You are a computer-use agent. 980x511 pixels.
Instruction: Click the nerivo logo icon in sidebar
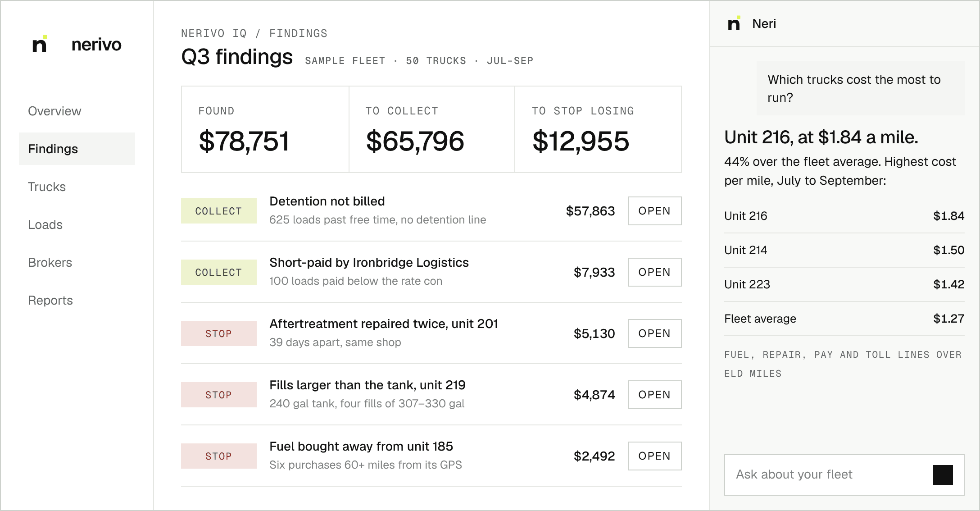(40, 44)
